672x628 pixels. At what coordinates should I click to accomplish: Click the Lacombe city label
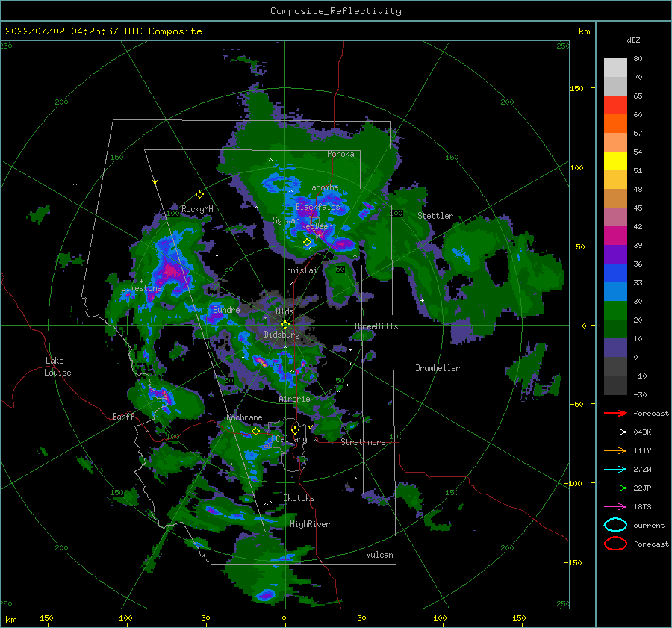[x=323, y=187]
